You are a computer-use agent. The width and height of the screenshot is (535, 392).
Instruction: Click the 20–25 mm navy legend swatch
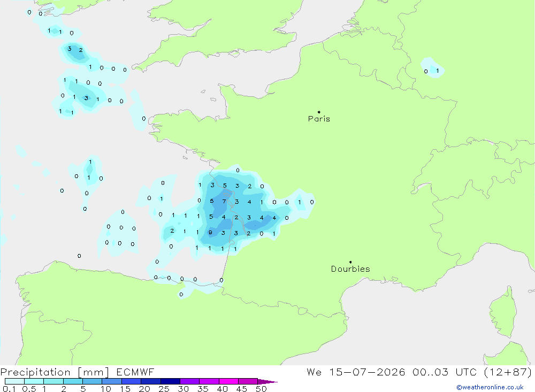click(150, 381)
